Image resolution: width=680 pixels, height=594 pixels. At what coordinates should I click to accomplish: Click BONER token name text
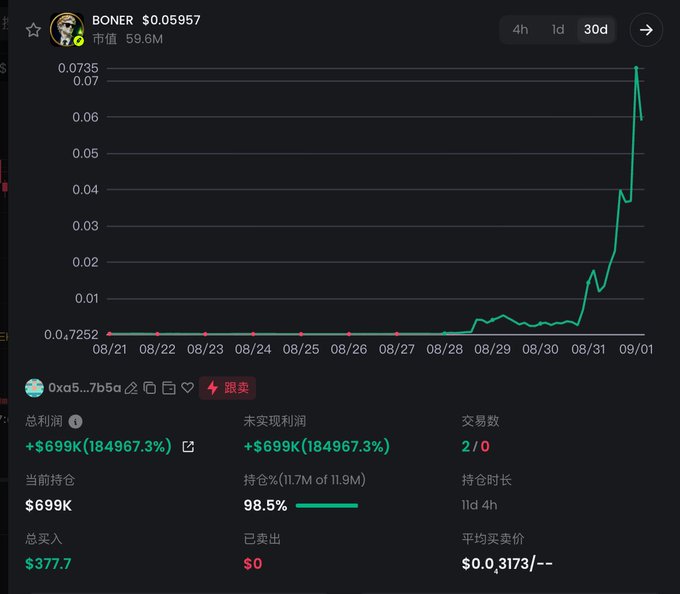(x=112, y=20)
